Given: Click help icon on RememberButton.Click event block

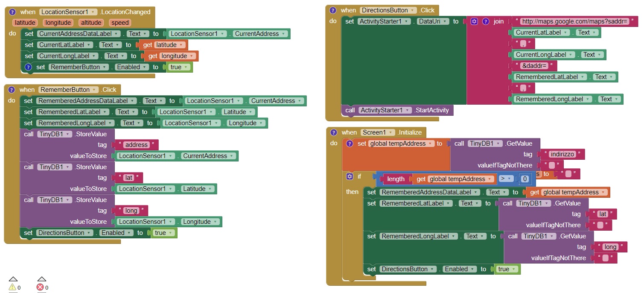Looking at the screenshot, I should pos(12,90).
